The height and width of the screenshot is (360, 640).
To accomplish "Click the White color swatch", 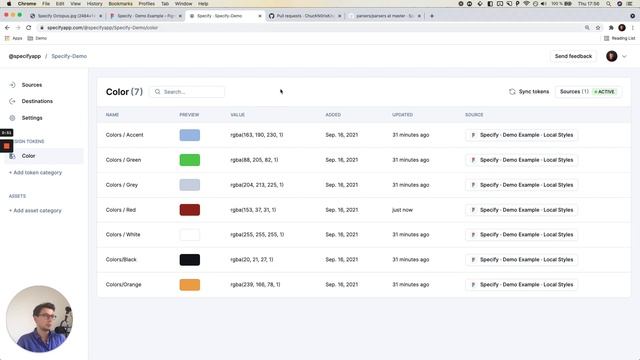I will tap(190, 235).
